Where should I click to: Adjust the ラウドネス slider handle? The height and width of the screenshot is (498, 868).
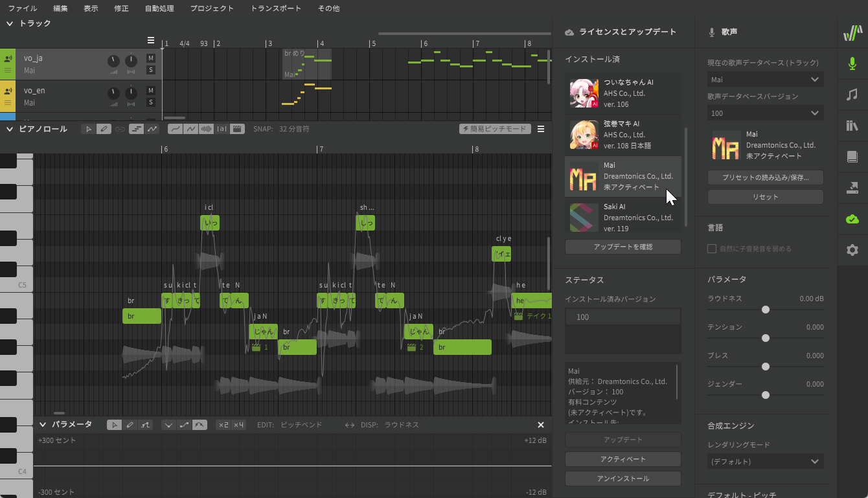(x=766, y=310)
